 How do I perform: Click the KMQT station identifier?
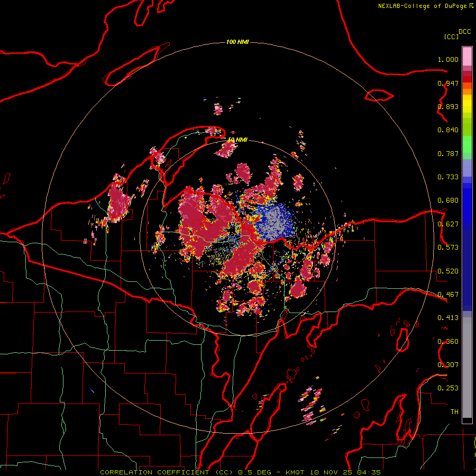tap(295, 472)
